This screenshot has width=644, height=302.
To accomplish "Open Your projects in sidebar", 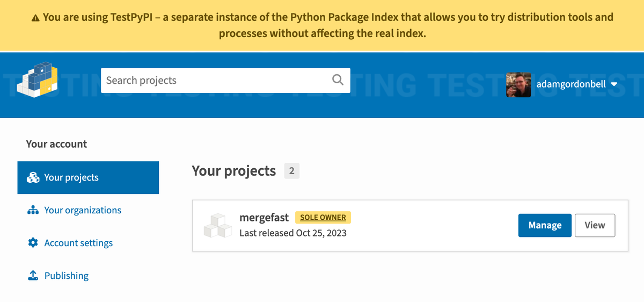I will pyautogui.click(x=88, y=177).
